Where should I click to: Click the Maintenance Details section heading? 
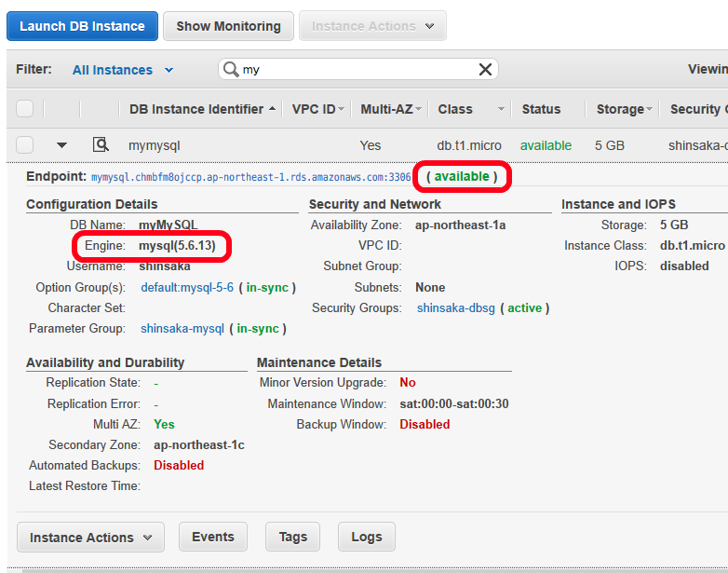[319, 362]
